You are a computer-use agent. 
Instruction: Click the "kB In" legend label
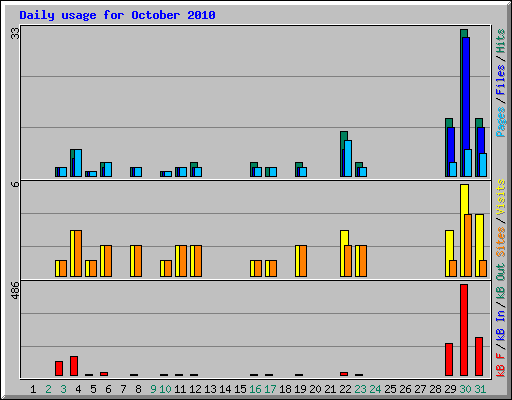[501, 325]
